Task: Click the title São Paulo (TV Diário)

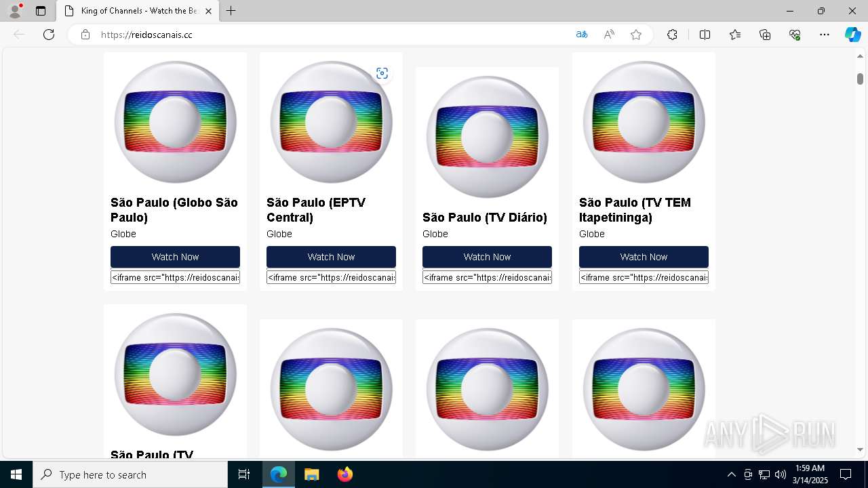Action: click(485, 218)
